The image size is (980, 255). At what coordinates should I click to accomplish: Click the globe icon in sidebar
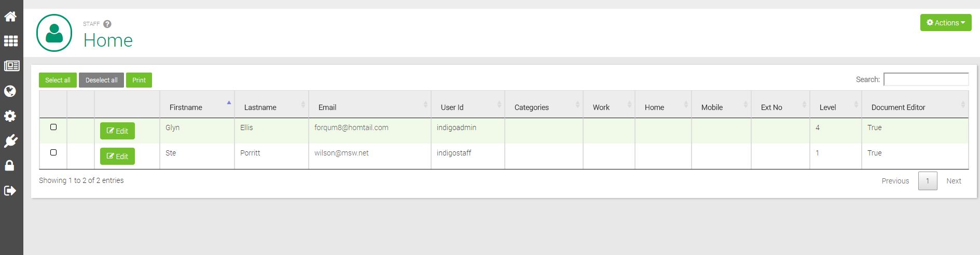10,91
